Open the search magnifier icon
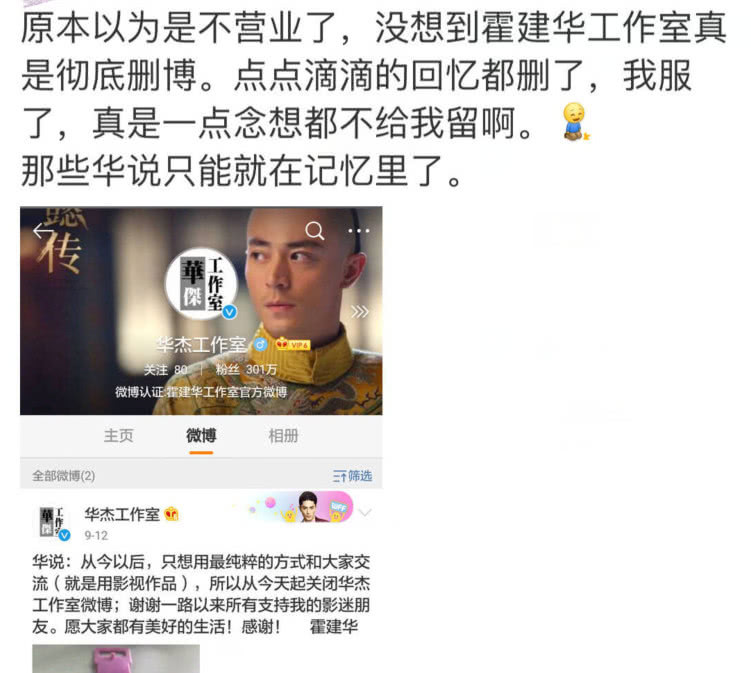This screenshot has width=751, height=673. point(315,231)
